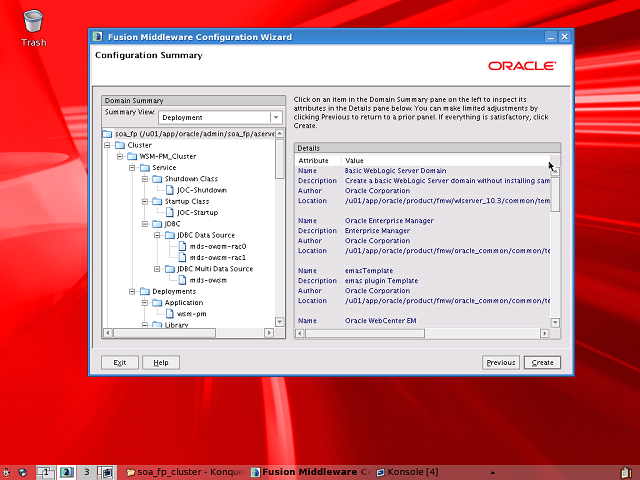Viewport: 640px width, 480px height.
Task: Collapse the Service tree node
Action: (132, 168)
